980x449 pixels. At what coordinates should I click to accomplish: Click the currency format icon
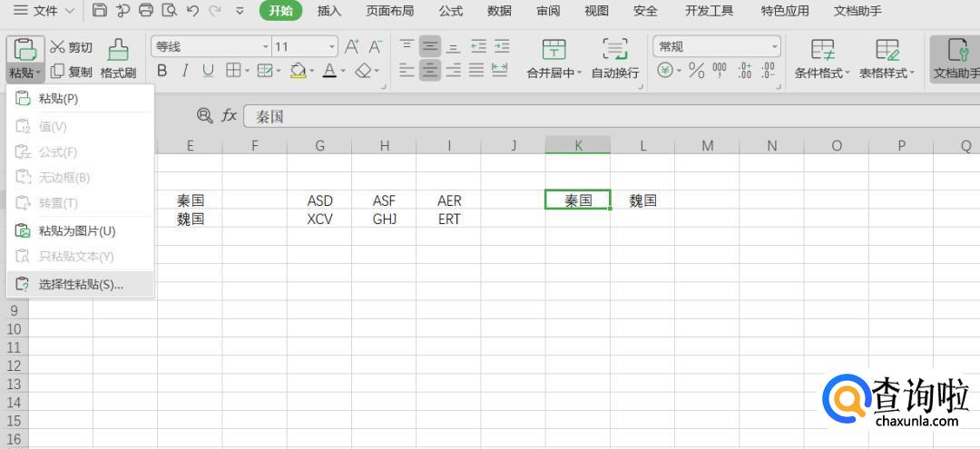(665, 70)
